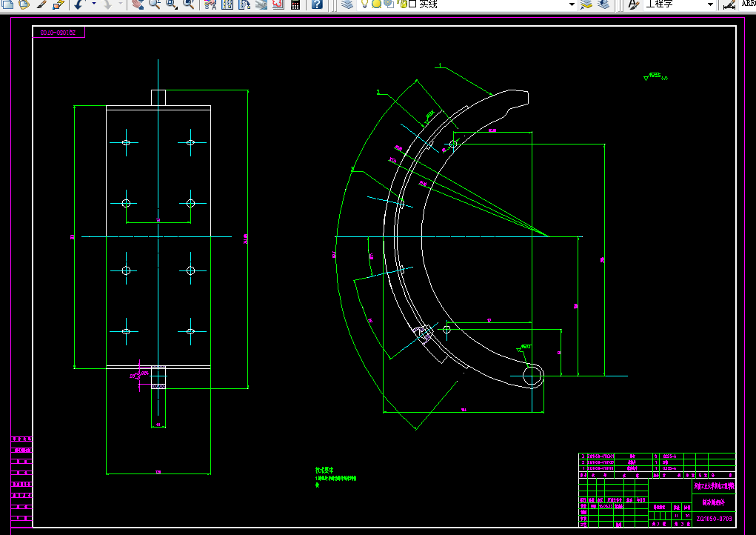Activate the Zoom Realtime magnifier tool
Viewport: 756px width, 535px height.
pos(154,4)
